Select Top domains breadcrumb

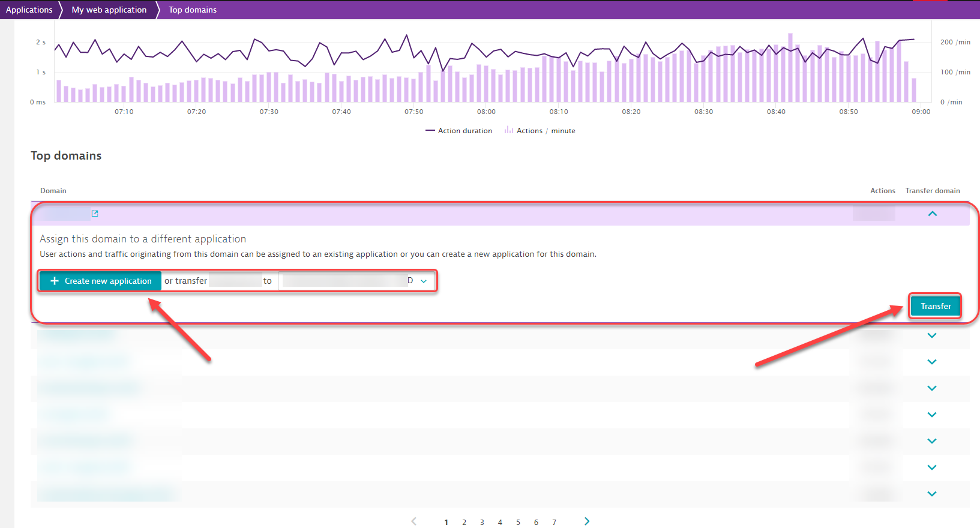coord(192,10)
